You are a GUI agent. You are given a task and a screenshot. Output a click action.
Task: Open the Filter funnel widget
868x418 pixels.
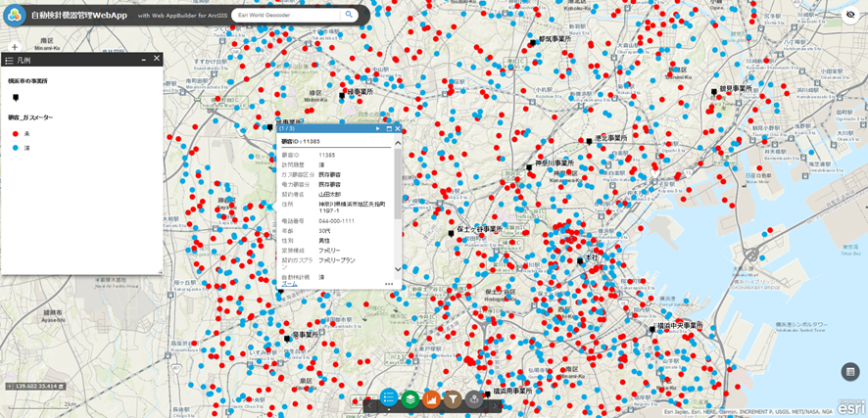pyautogui.click(x=453, y=398)
